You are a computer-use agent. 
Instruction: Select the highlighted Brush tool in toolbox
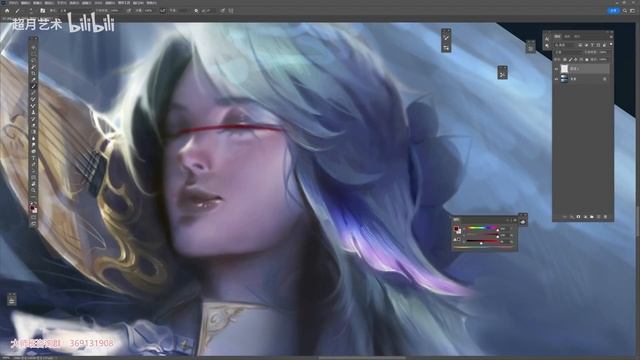click(33, 86)
